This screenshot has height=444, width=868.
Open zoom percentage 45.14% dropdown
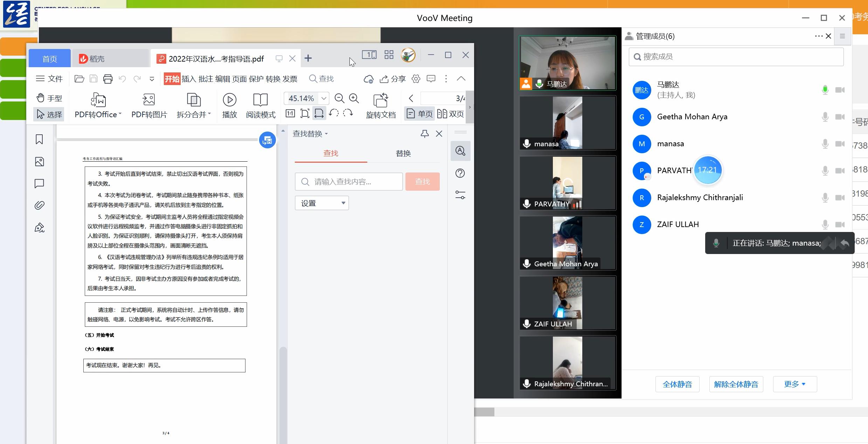[324, 98]
